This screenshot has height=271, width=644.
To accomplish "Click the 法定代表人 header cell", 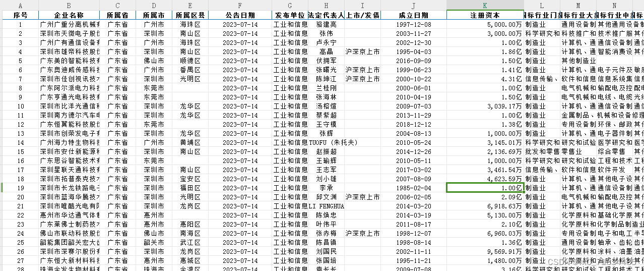I will tap(327, 15).
